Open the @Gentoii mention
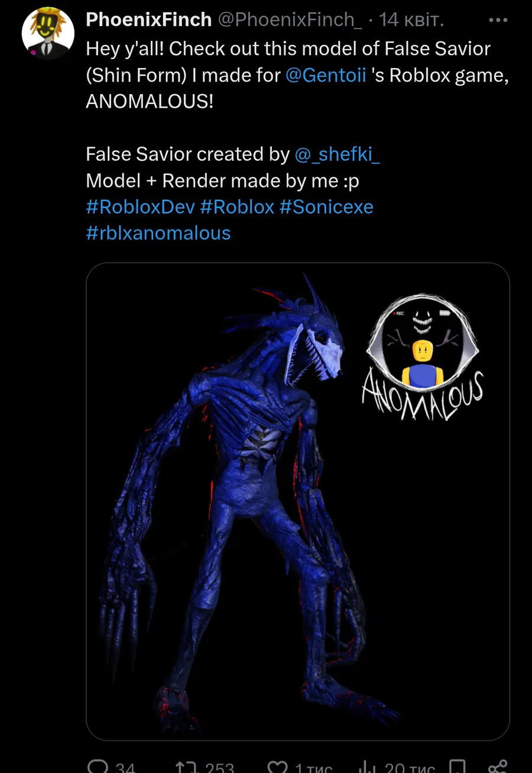The width and height of the screenshot is (532, 773). click(x=326, y=75)
